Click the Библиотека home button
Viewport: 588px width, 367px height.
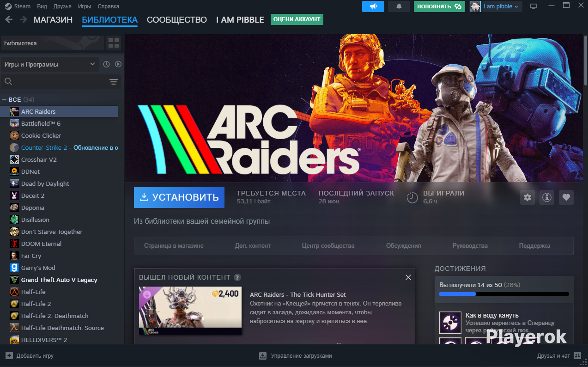click(x=52, y=43)
